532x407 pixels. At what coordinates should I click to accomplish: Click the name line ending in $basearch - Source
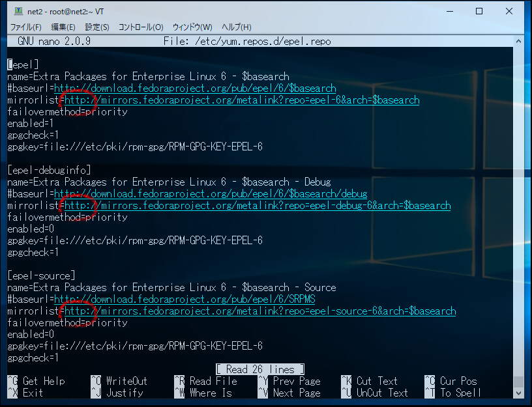pos(171,288)
